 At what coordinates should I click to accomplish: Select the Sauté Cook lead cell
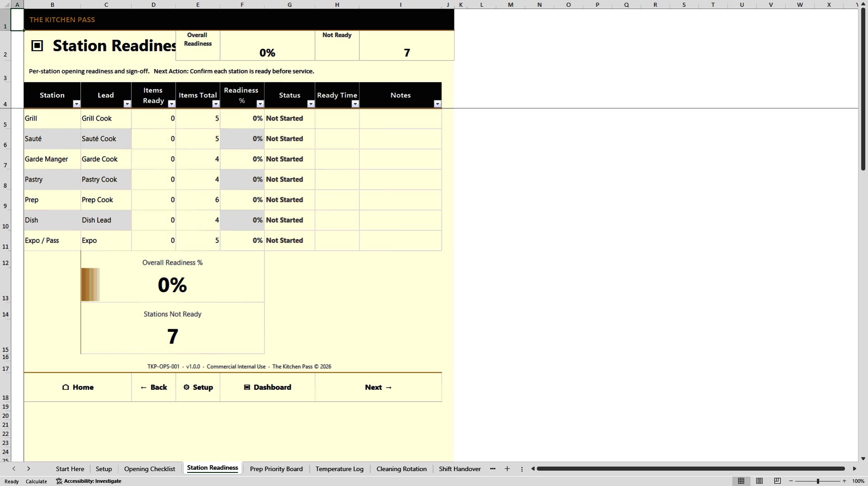(106, 139)
